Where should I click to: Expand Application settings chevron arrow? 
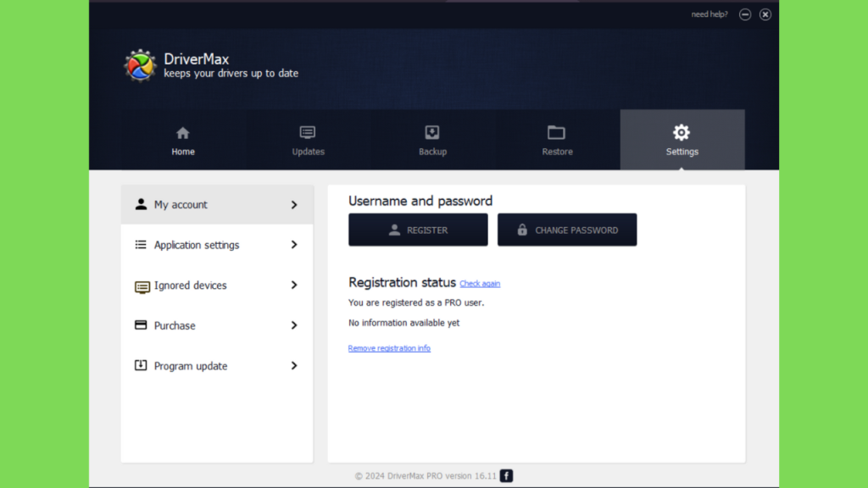(x=294, y=245)
